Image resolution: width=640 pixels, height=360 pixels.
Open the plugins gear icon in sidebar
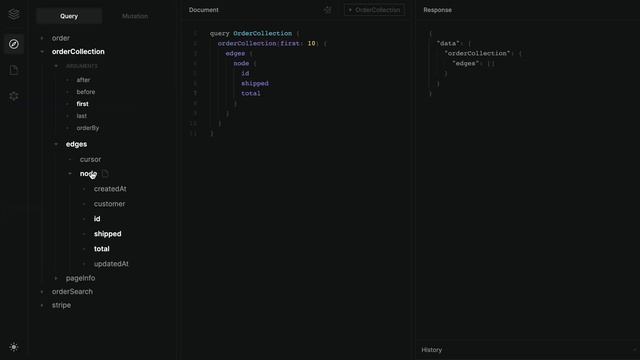14,96
